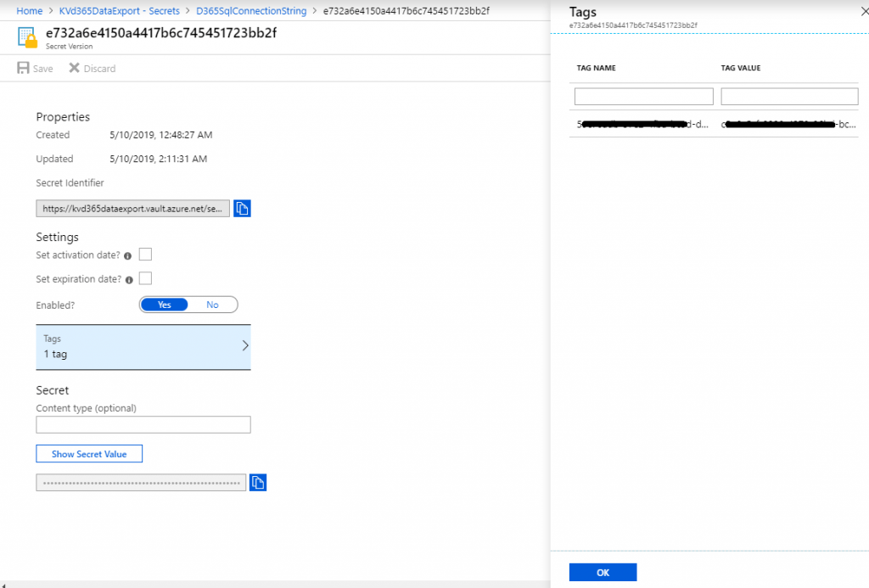
Task: Select the redacted existing tag name cell
Action: (643, 124)
